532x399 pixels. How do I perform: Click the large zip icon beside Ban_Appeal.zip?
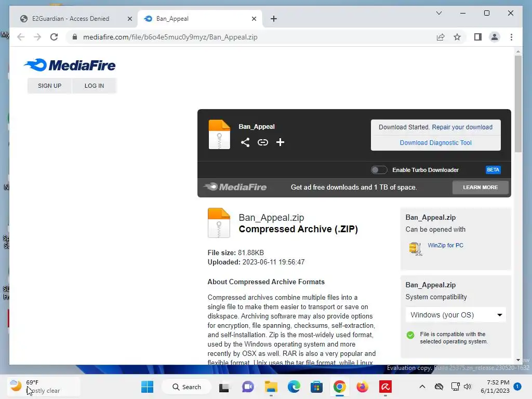pos(219,222)
